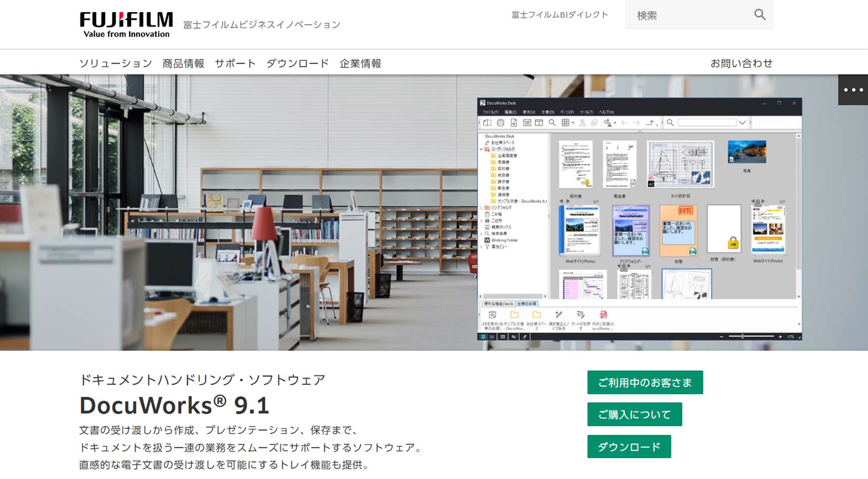868x479 pixels.
Task: Click the ご利用中のお客さま green button
Action: 645,383
